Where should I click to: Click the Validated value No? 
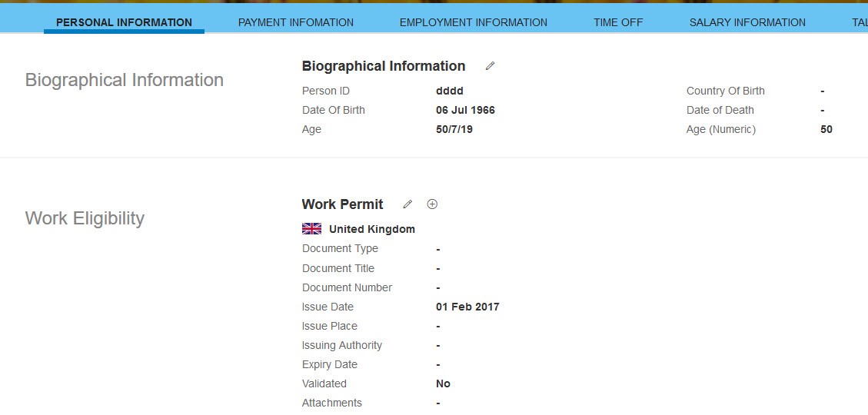click(x=444, y=383)
